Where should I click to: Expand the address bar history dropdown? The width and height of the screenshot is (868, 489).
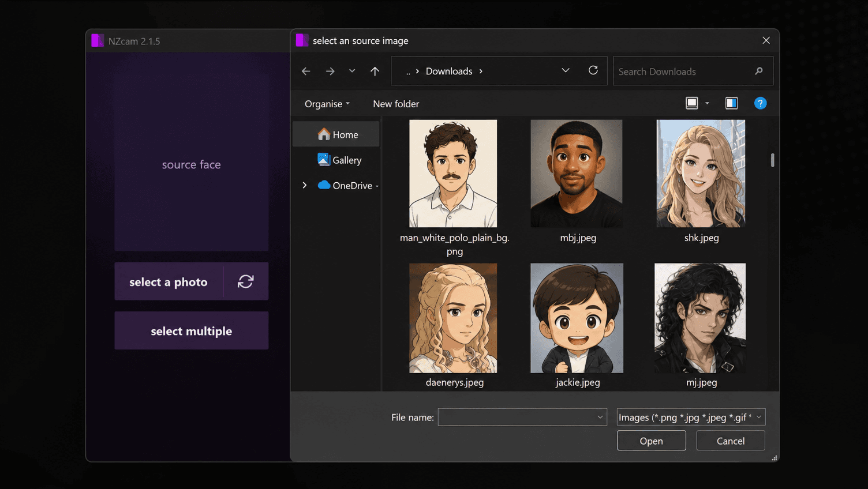point(566,70)
